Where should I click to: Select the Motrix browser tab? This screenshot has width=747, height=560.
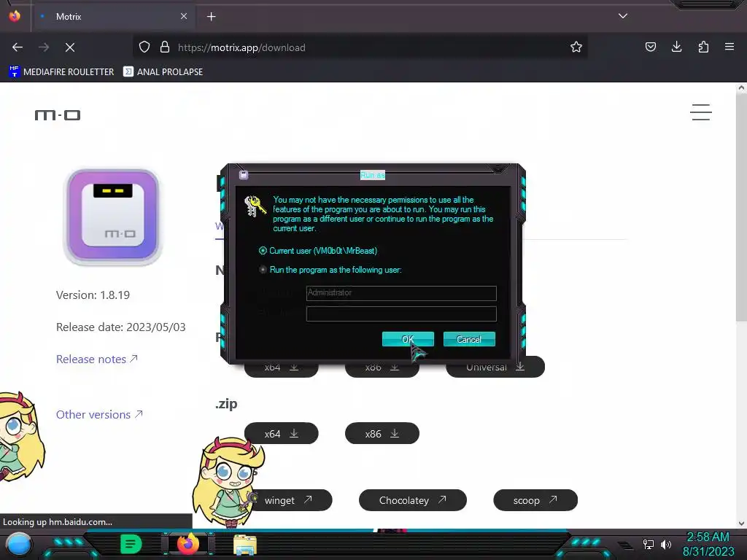tap(113, 17)
